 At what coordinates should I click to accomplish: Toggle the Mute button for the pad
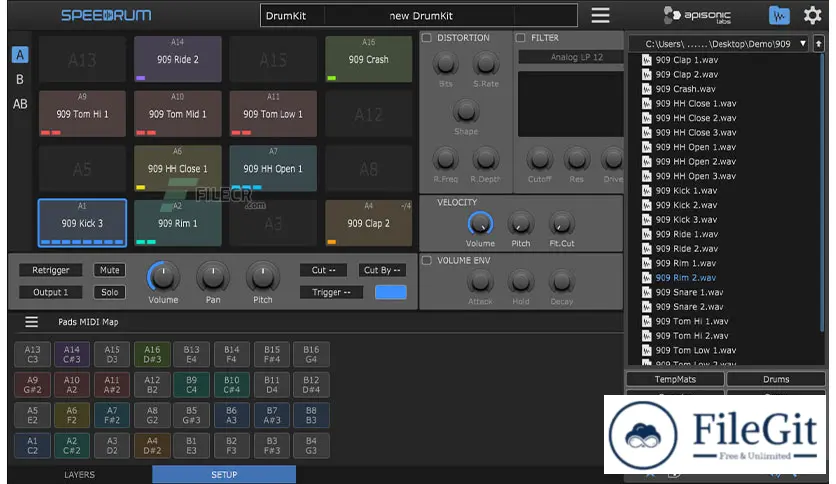click(x=110, y=270)
